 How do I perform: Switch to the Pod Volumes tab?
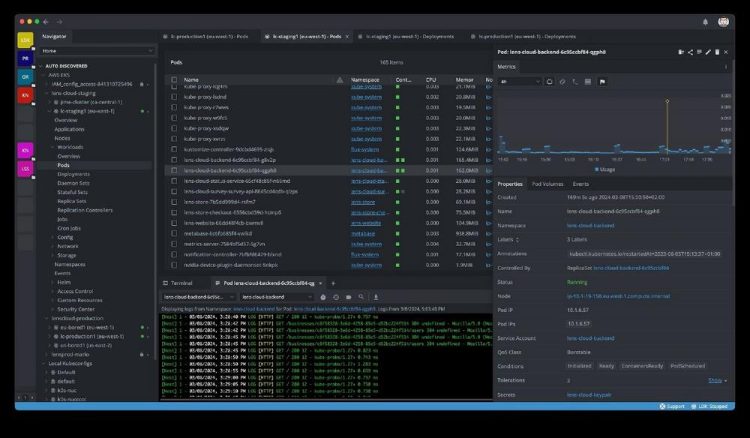(548, 184)
